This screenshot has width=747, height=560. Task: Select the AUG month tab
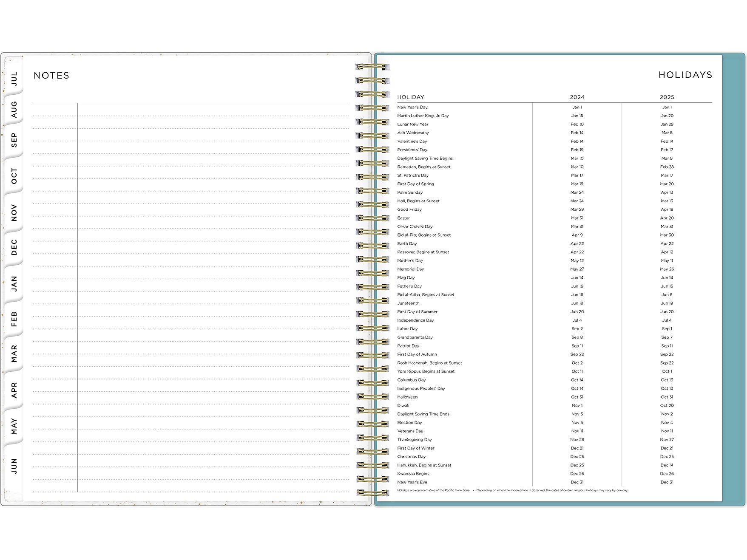[14, 109]
